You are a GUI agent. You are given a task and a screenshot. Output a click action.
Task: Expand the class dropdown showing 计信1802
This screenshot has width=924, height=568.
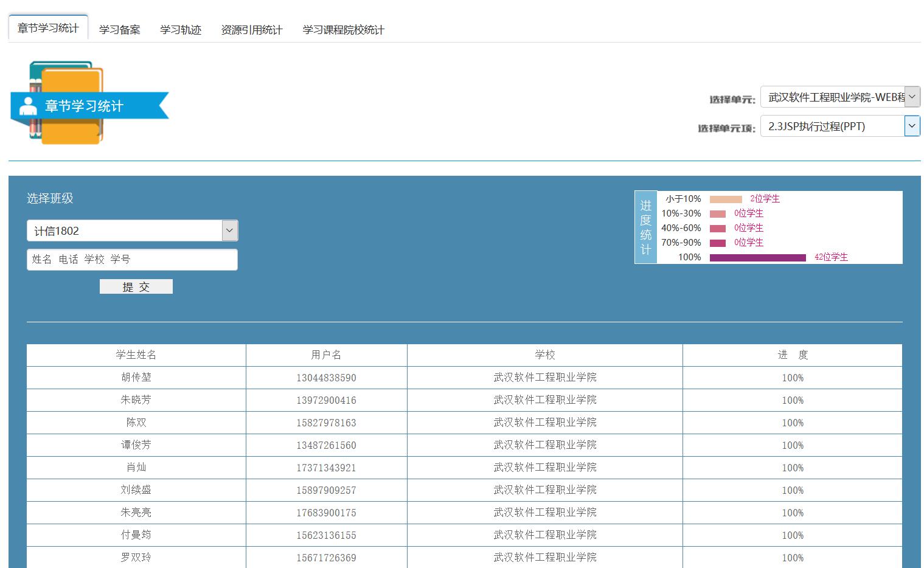pyautogui.click(x=132, y=231)
